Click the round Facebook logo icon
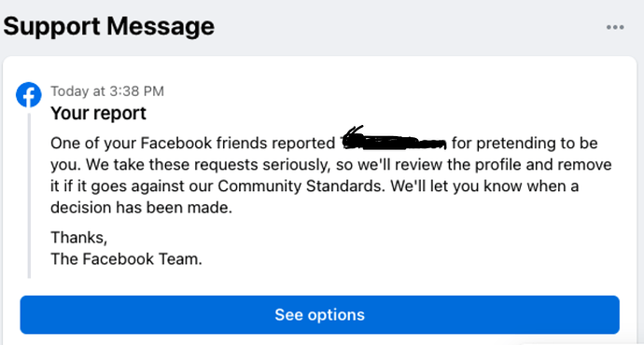This screenshot has width=644, height=345. [x=29, y=95]
